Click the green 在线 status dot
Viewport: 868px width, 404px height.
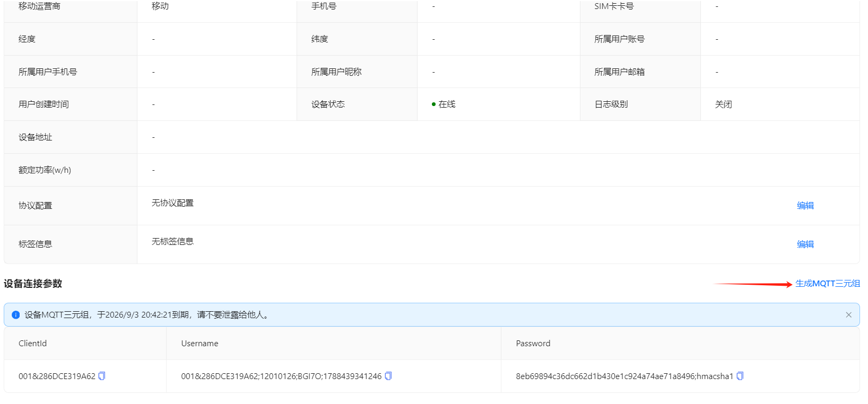coord(433,104)
